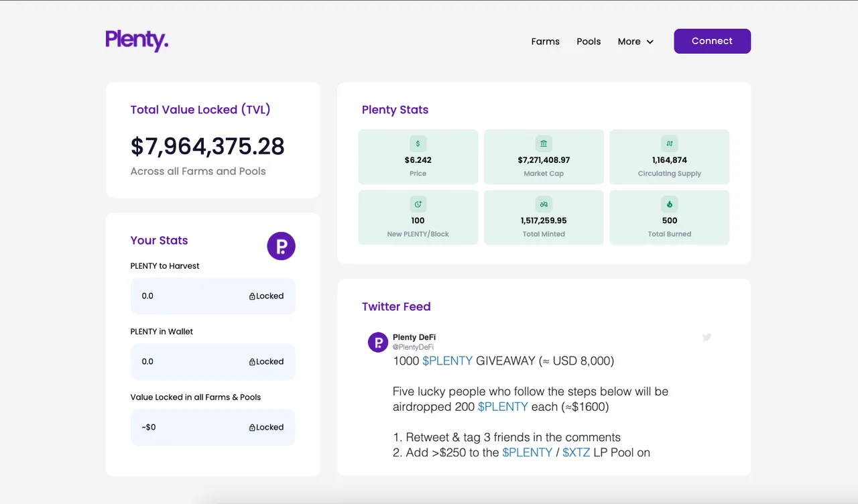Click the New PLENTY/Block refresh icon
The width and height of the screenshot is (858, 504).
(x=418, y=204)
